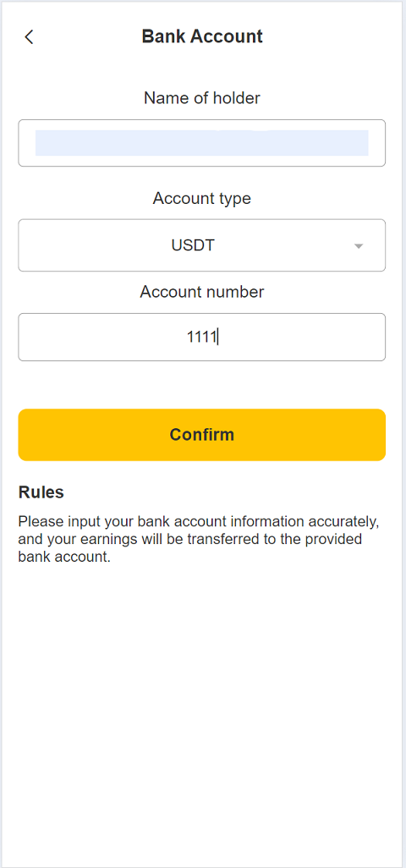This screenshot has width=406, height=868.
Task: Click the Account number label
Action: pyautogui.click(x=202, y=292)
